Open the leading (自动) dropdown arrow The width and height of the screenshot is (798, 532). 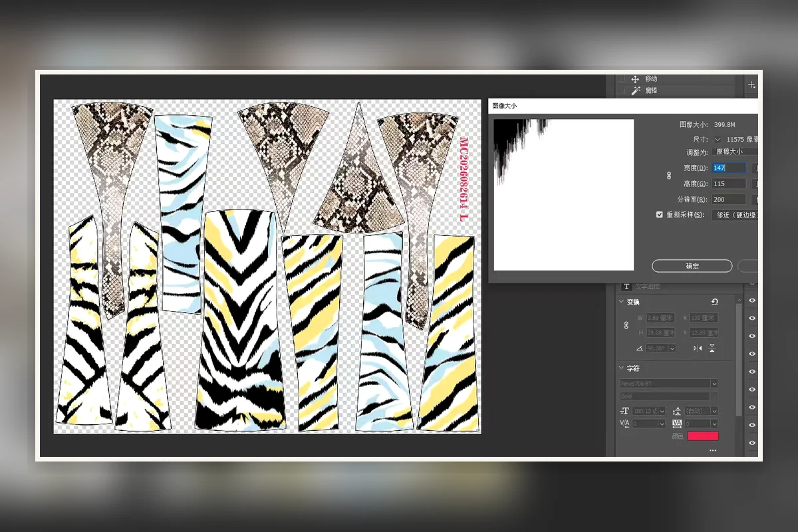pos(714,411)
